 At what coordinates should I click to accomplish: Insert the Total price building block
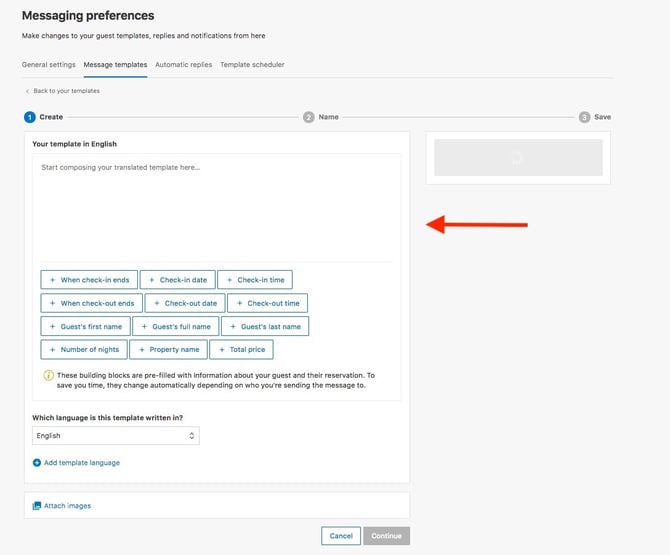241,349
